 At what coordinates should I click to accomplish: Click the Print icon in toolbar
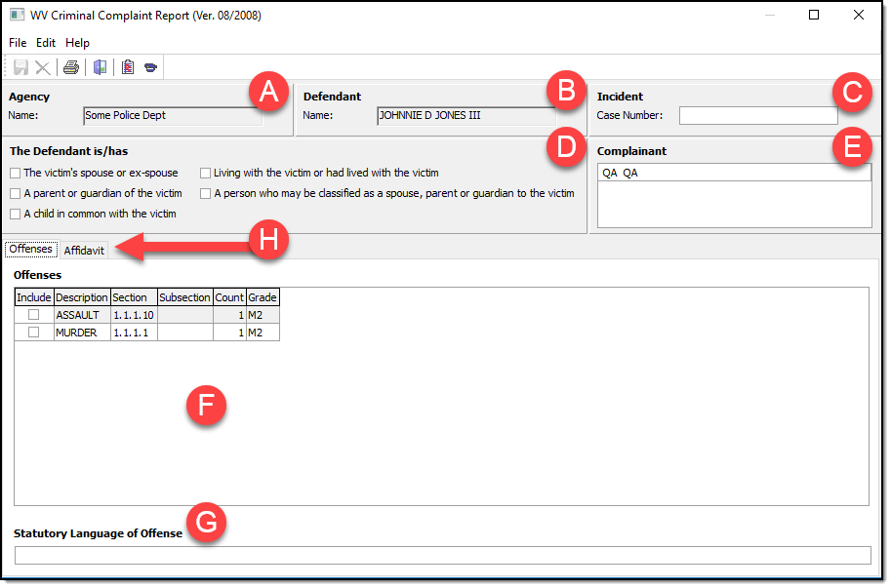(71, 67)
